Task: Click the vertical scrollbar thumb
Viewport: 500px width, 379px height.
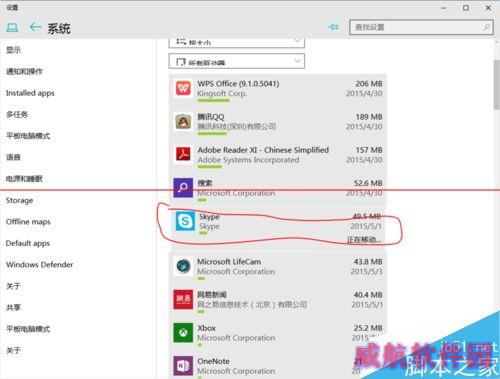Action: point(497,85)
